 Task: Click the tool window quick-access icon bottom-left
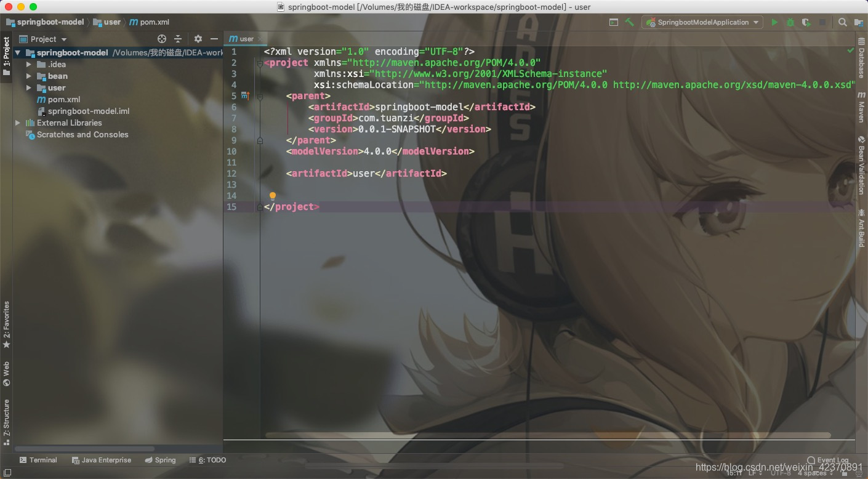(7, 473)
